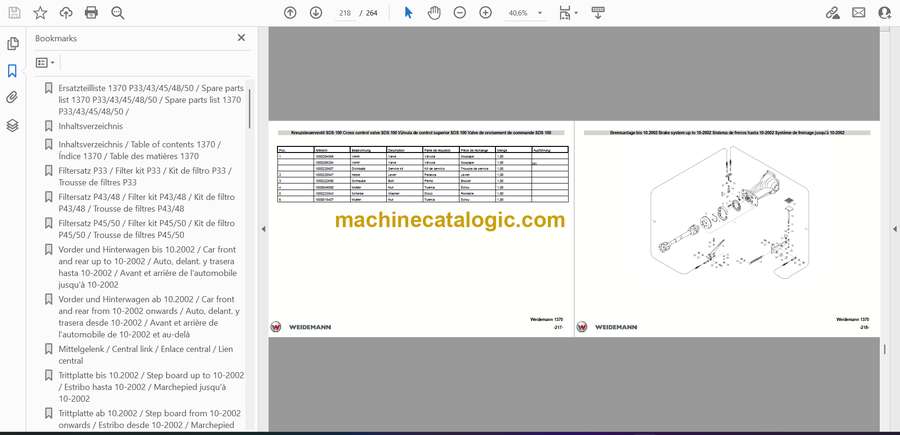Click the Save file icon
Viewport: 900px width, 435px height.
(13, 13)
